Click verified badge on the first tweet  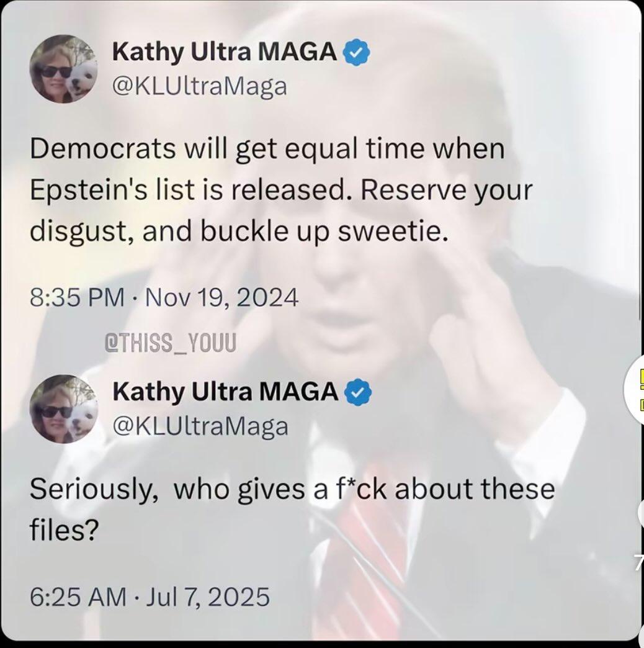356,54
